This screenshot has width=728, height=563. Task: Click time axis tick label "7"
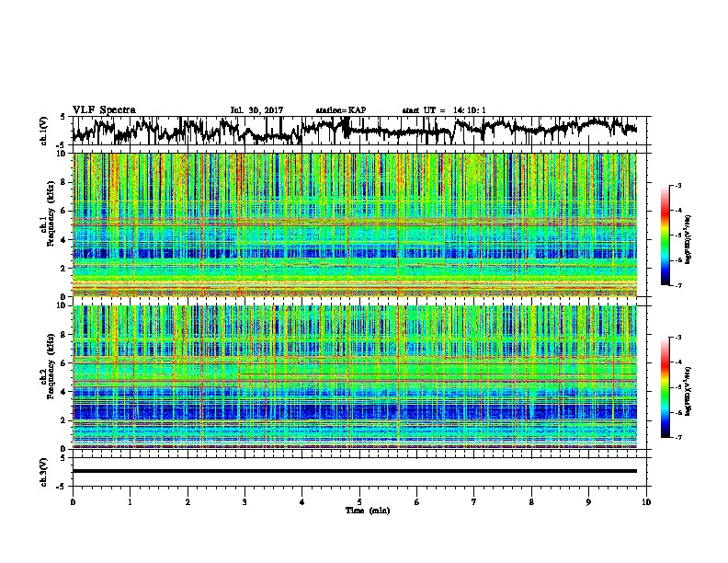click(x=474, y=502)
